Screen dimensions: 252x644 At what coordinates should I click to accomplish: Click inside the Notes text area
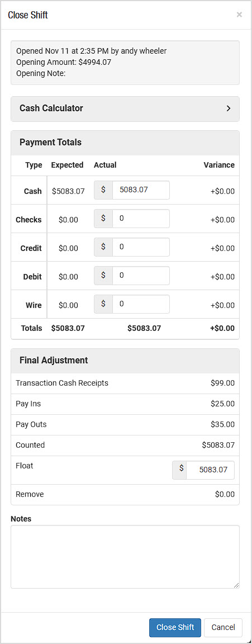click(125, 557)
